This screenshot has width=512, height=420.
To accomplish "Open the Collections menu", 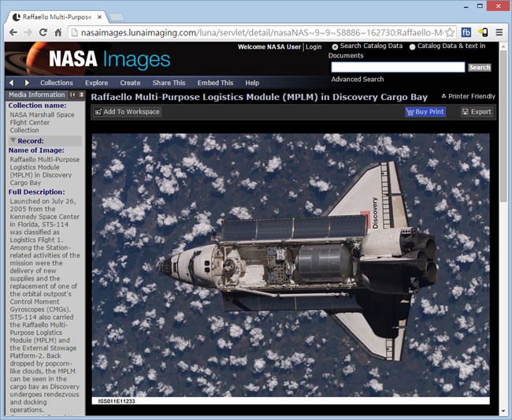I will coord(56,83).
